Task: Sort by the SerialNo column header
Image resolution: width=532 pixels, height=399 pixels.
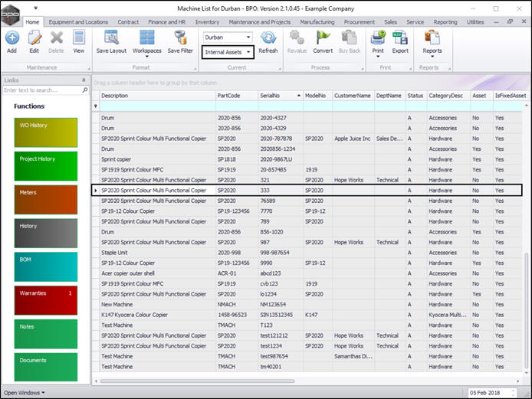Action: (272, 96)
